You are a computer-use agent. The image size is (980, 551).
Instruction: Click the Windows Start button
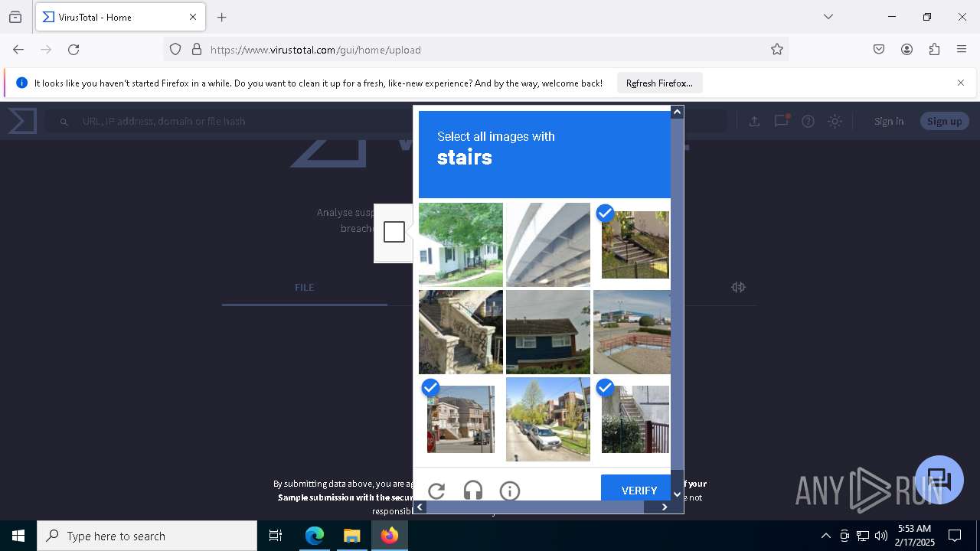tap(18, 536)
